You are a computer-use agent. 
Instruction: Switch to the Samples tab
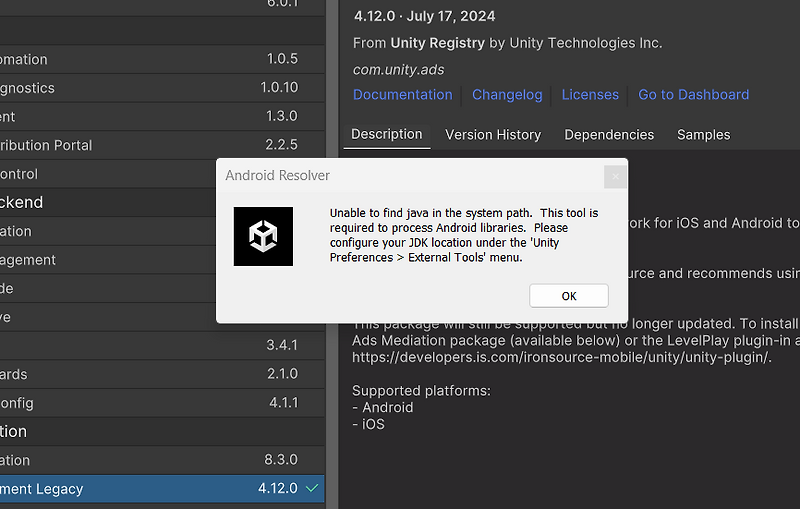[x=704, y=135]
